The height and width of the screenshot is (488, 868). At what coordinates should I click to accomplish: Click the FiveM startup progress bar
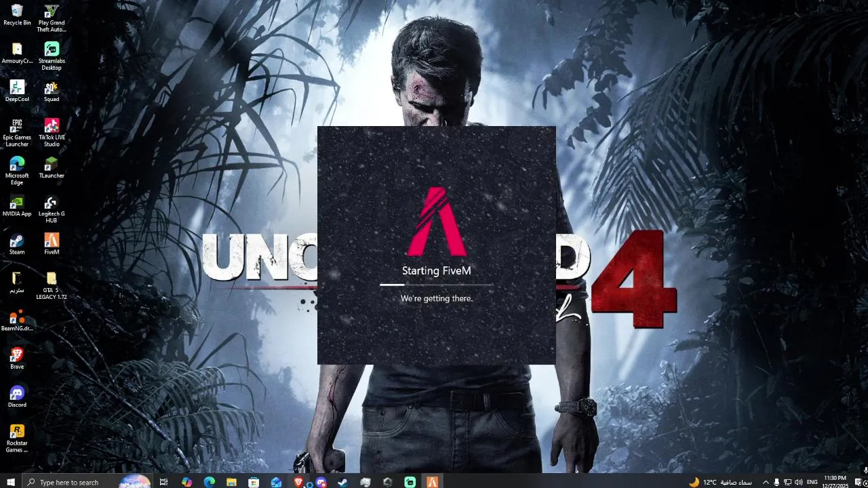(437, 285)
